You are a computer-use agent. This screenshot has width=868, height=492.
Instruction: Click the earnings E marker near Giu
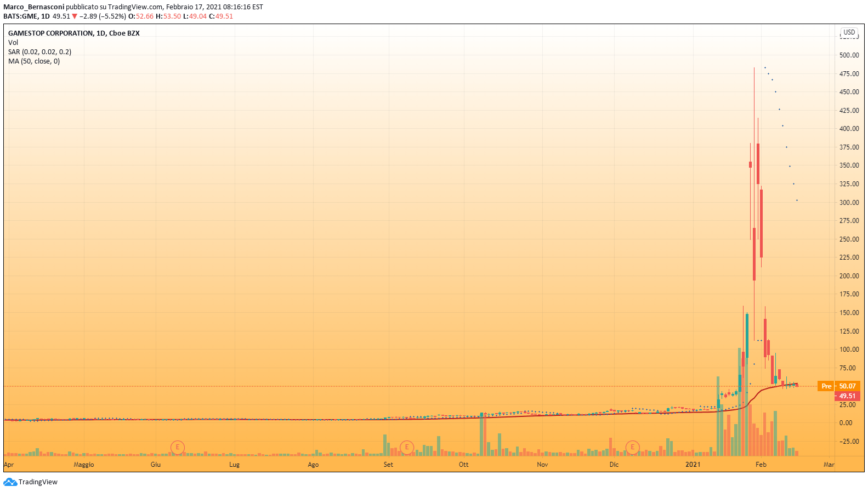click(x=177, y=447)
